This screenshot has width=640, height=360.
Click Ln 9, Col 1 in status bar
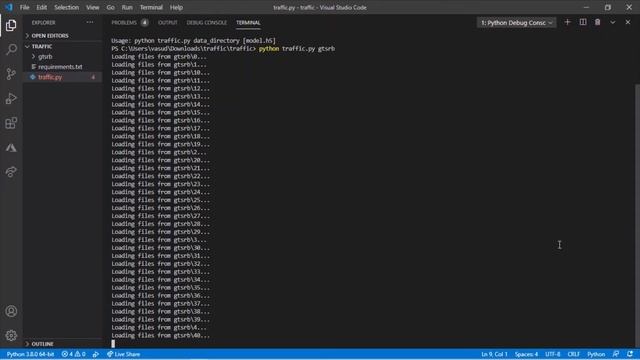494,354
